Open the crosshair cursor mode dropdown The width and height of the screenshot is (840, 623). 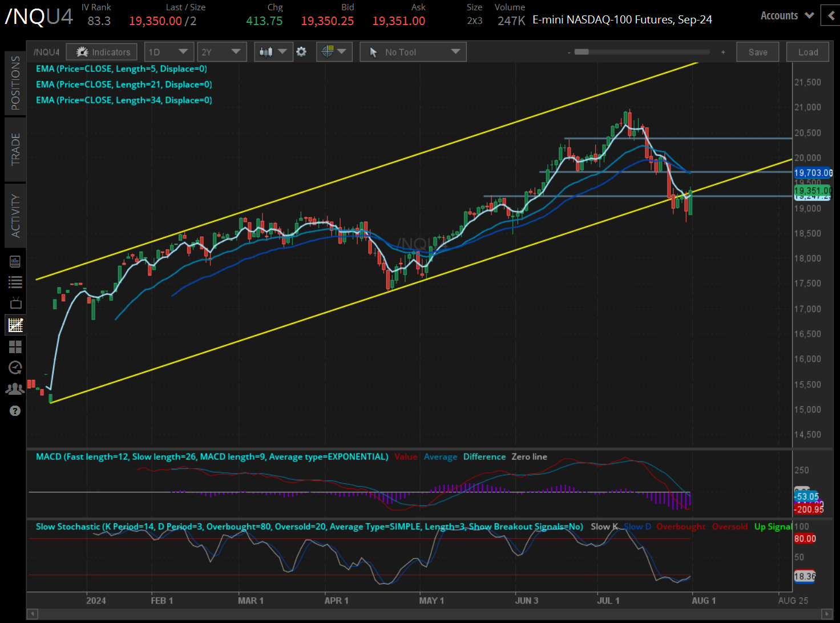334,52
